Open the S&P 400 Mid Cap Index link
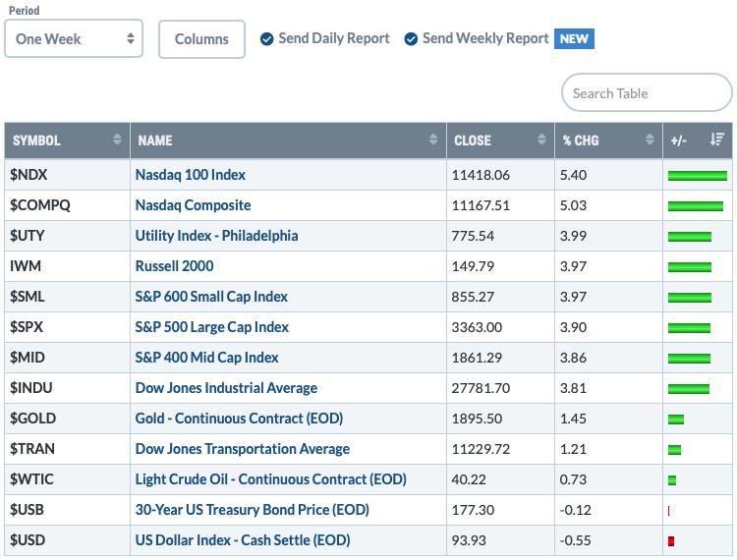Viewport: 737px width, 560px height. 206,358
